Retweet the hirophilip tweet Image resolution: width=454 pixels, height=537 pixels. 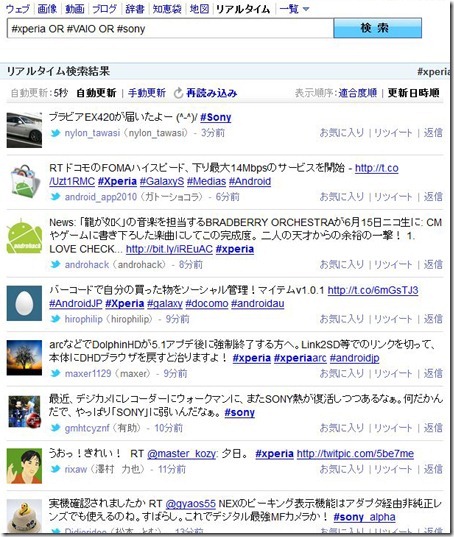[393, 319]
